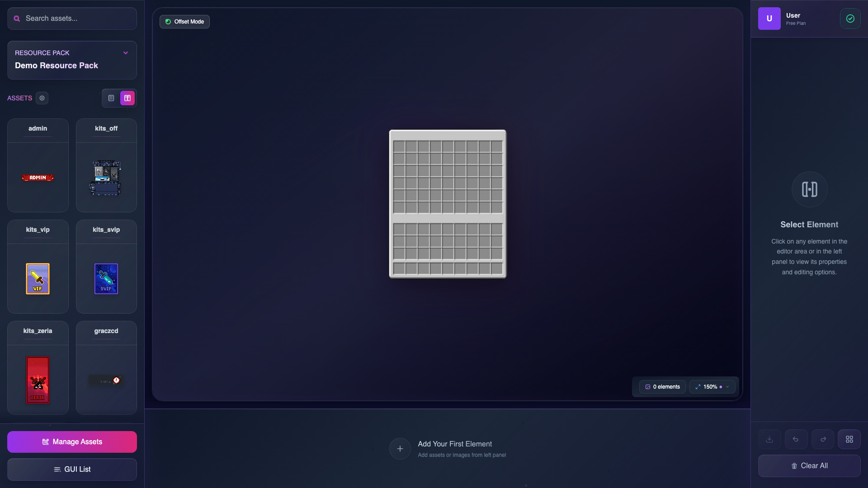This screenshot has width=868, height=488.
Task: Clear All elements
Action: click(x=809, y=466)
